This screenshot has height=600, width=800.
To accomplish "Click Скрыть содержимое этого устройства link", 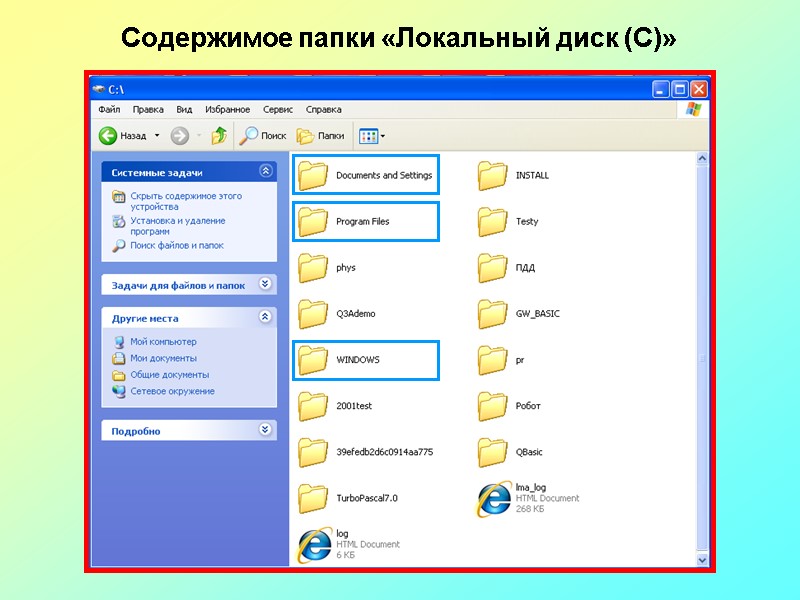I will click(x=186, y=201).
